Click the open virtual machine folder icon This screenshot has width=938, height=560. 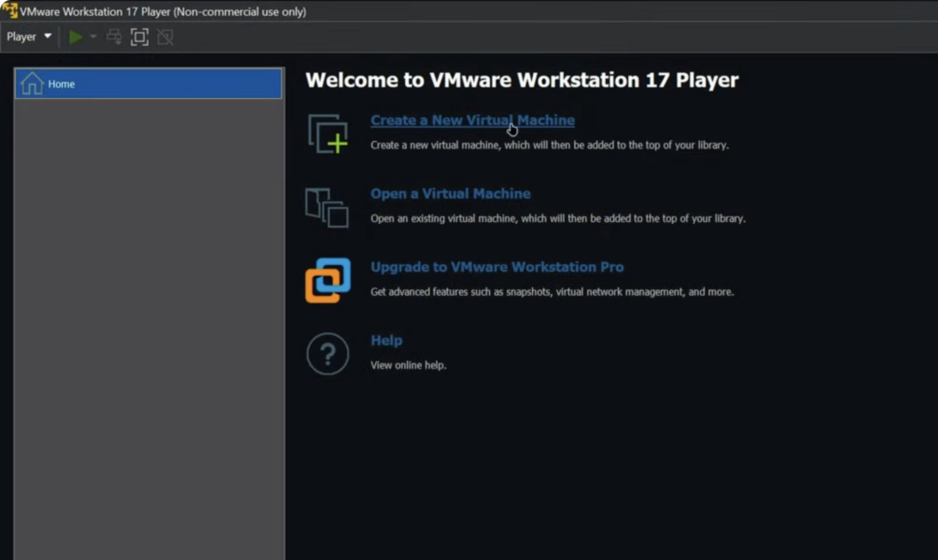pos(326,207)
